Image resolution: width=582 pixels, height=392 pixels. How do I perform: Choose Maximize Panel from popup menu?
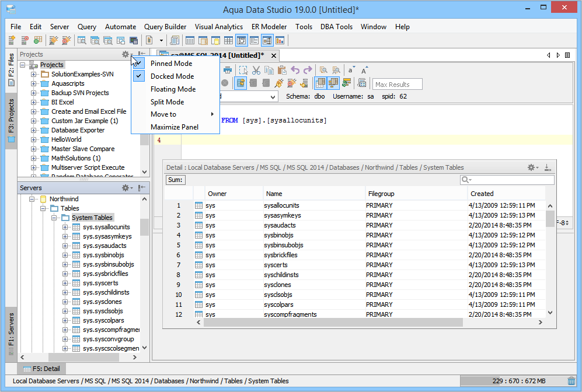176,127
